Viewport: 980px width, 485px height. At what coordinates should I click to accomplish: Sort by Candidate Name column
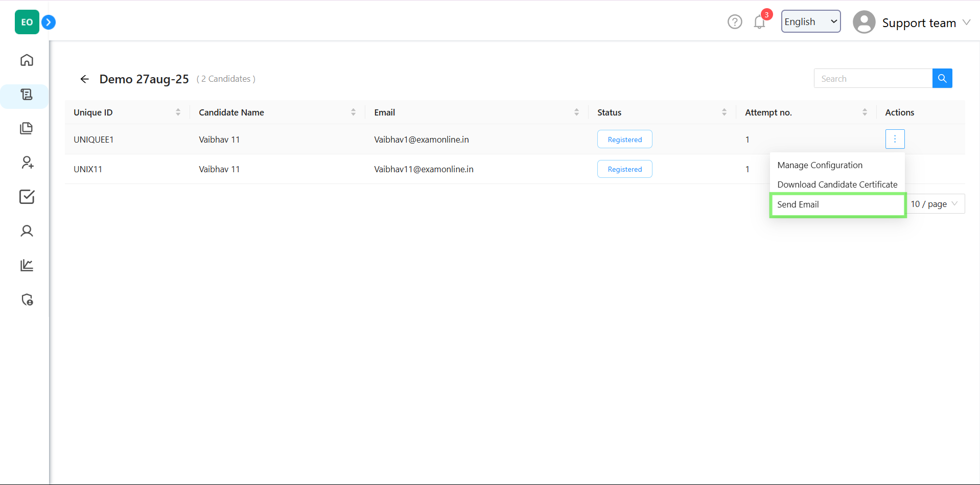coord(353,112)
